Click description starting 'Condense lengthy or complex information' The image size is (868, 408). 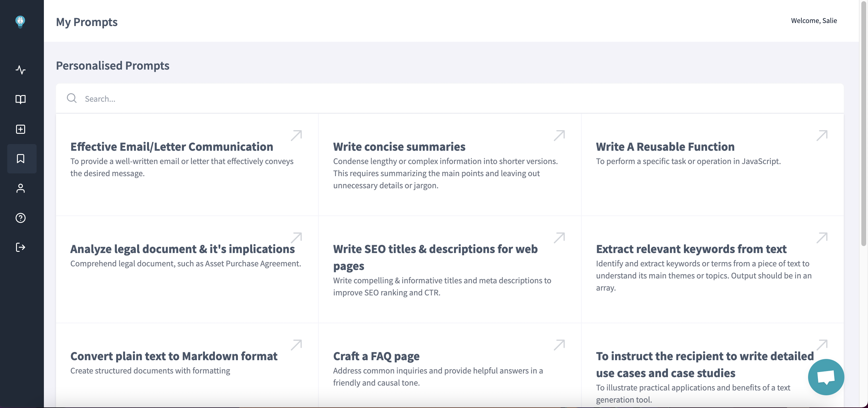pyautogui.click(x=445, y=173)
